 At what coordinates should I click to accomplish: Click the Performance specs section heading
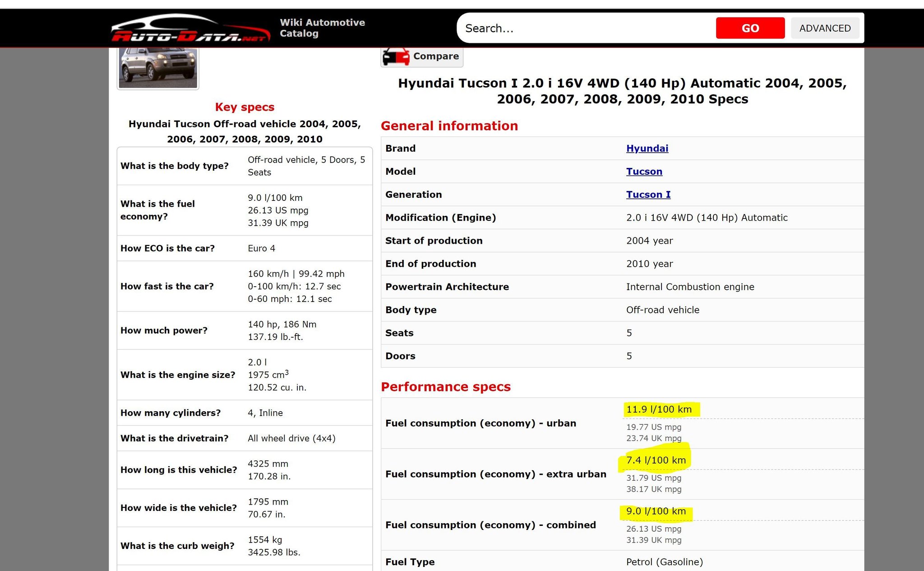[445, 387]
